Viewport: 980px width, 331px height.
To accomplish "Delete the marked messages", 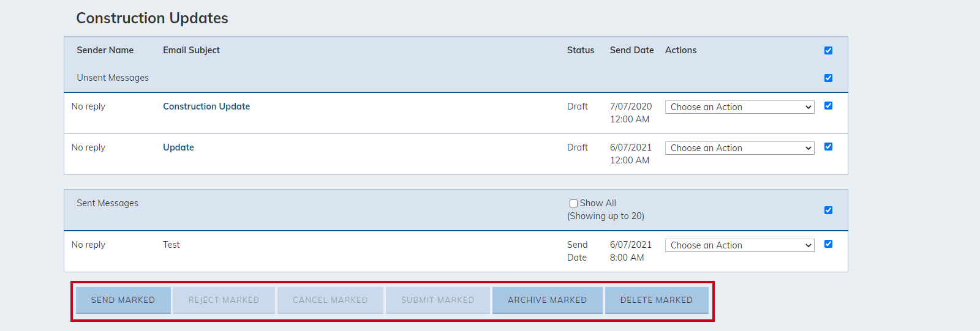I will pos(657,300).
